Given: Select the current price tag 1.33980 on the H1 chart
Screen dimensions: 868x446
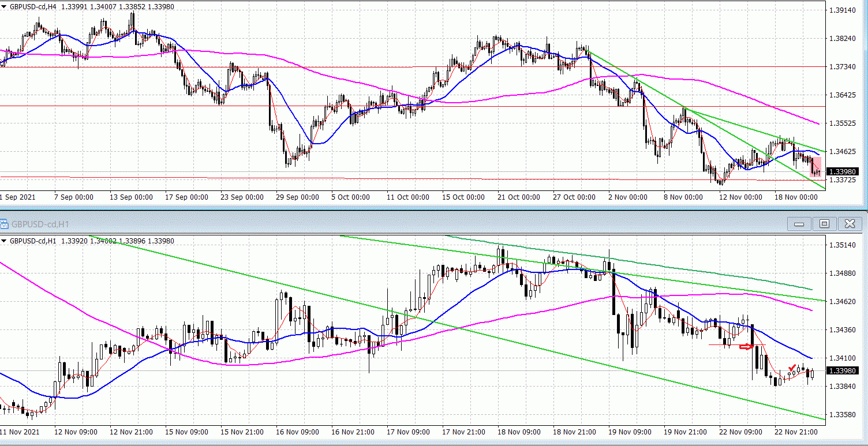Looking at the screenshot, I should (x=841, y=370).
